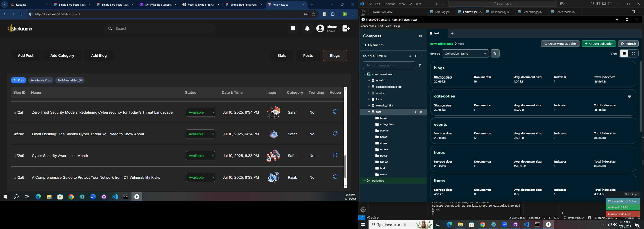644x229 pixels.
Task: Click Zero Trust blog thumbnail image
Action: point(273,112)
